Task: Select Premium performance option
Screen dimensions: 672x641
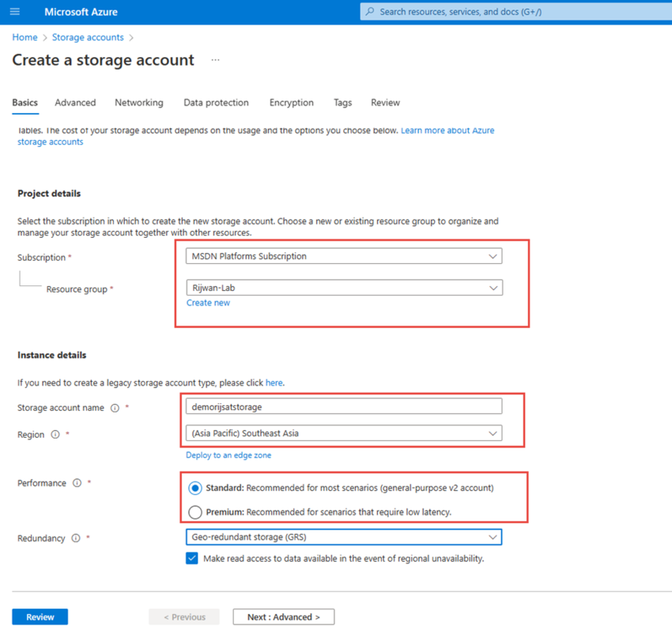Action: coord(195,512)
